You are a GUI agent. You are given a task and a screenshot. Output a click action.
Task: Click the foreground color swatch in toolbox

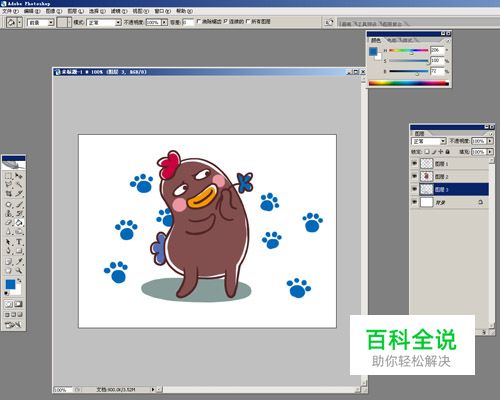pos(10,284)
